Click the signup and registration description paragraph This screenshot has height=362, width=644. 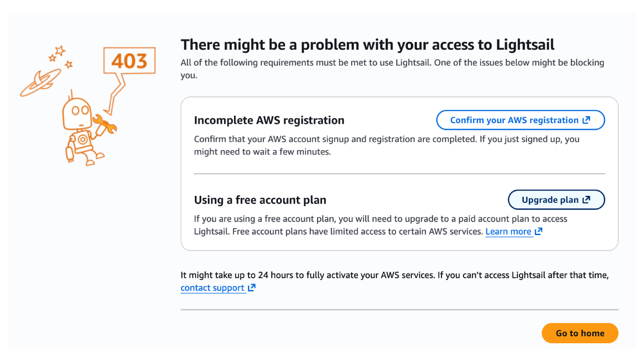pyautogui.click(x=386, y=145)
